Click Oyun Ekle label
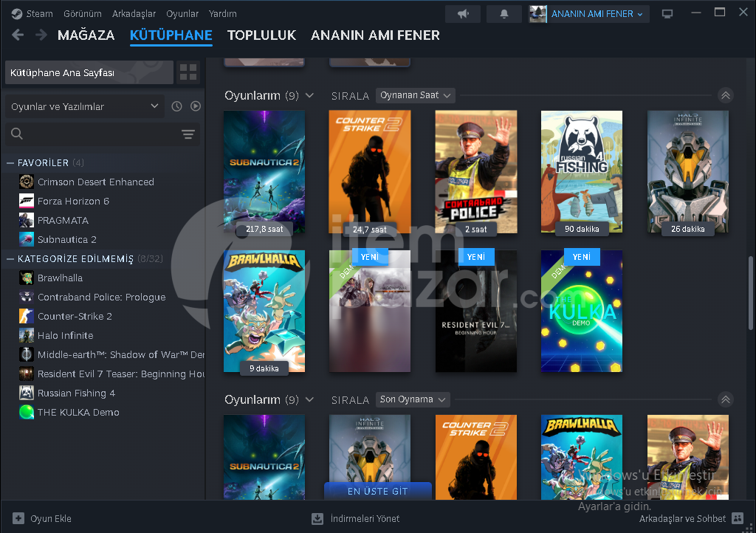Image resolution: width=756 pixels, height=533 pixels. pyautogui.click(x=51, y=518)
